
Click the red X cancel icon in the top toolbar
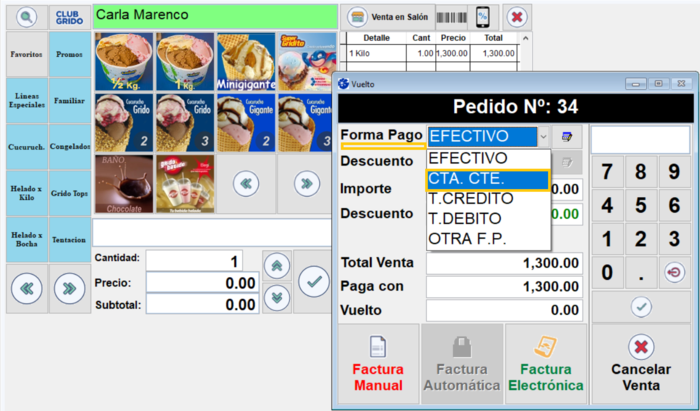coord(515,17)
